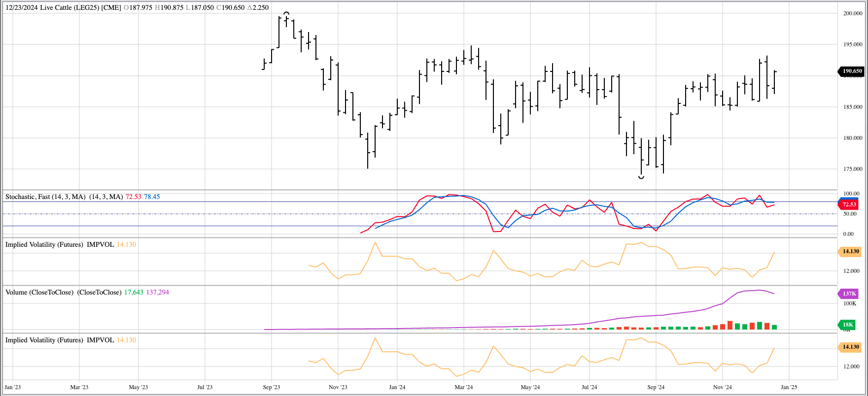Click the blue 78.45 stochastic value
The width and height of the screenshot is (868, 396).
[x=152, y=197]
